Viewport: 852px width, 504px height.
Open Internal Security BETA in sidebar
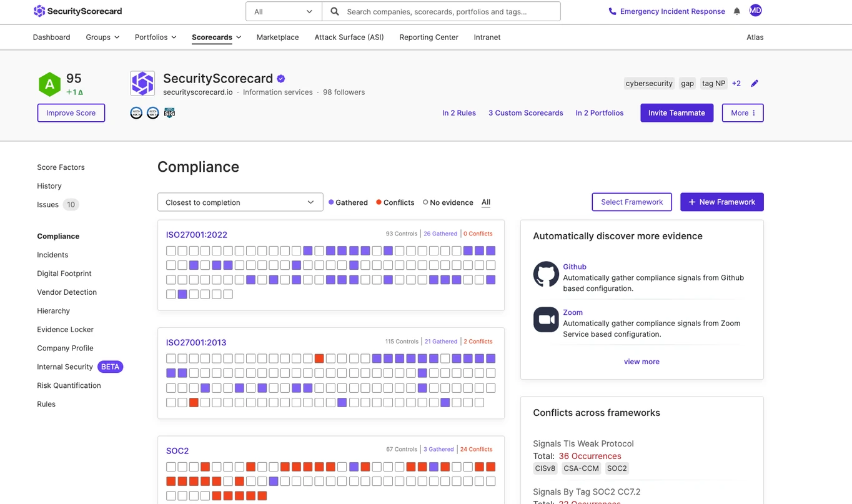(80, 367)
